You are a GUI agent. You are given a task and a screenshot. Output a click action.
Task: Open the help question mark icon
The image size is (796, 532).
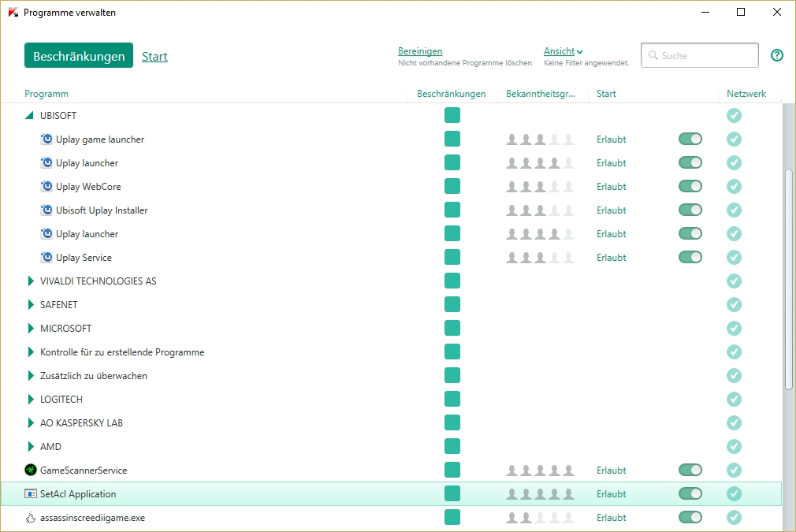point(777,55)
